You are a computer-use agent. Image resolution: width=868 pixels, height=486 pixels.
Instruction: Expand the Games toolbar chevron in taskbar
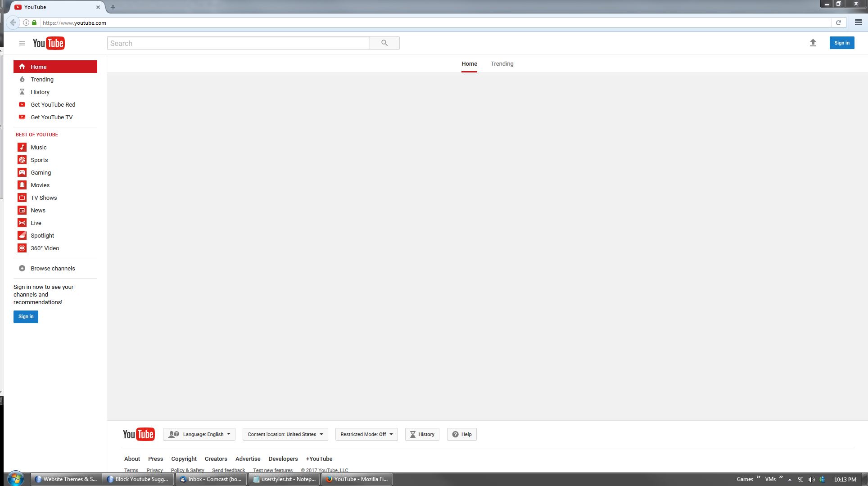tap(759, 477)
